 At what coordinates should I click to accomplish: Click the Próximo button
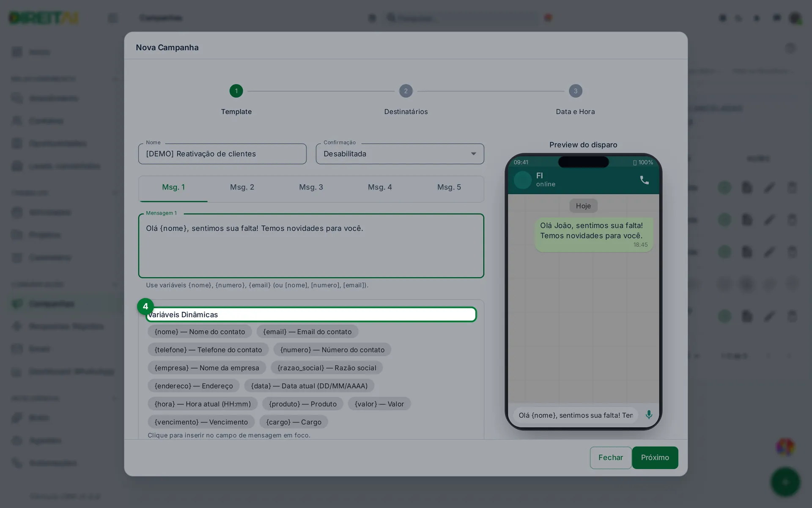(655, 458)
